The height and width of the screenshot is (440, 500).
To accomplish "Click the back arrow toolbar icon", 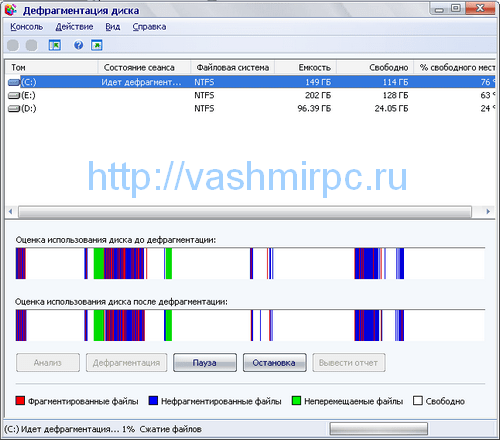I will [x=13, y=45].
